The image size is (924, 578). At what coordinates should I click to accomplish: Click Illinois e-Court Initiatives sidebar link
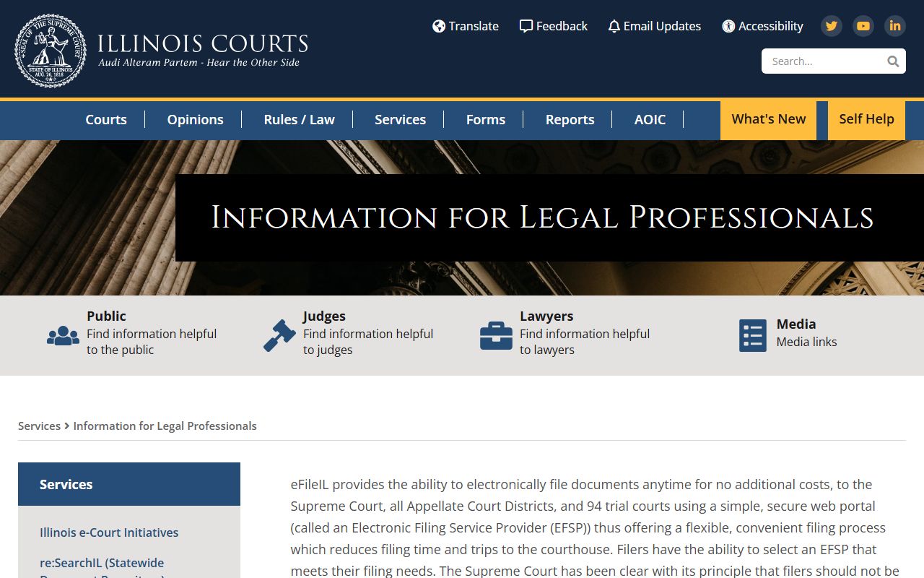pyautogui.click(x=109, y=532)
